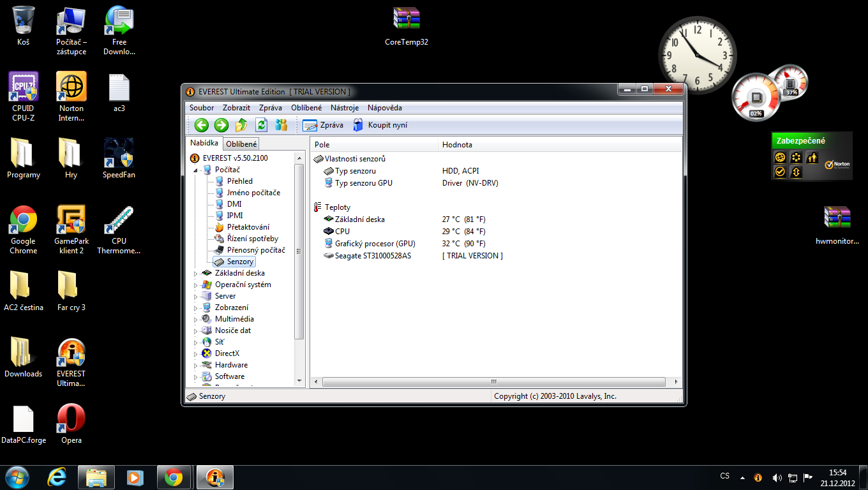Open the Nástroje menu

click(x=345, y=108)
